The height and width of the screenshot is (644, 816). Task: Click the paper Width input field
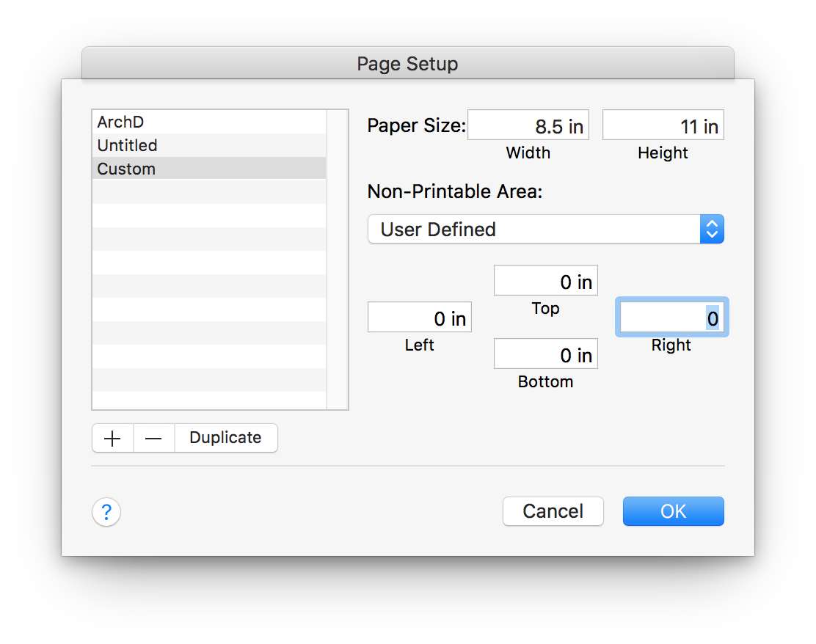(x=528, y=126)
